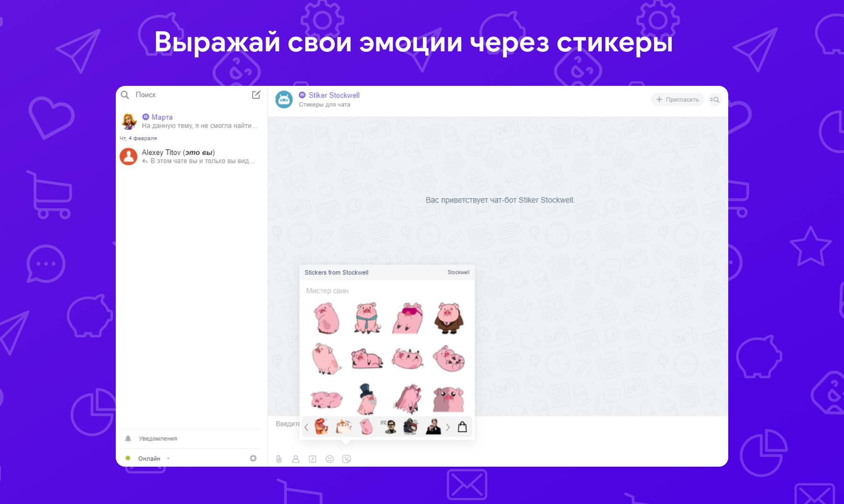844x504 pixels.
Task: Open the sticker shop bag icon
Action: point(463,427)
